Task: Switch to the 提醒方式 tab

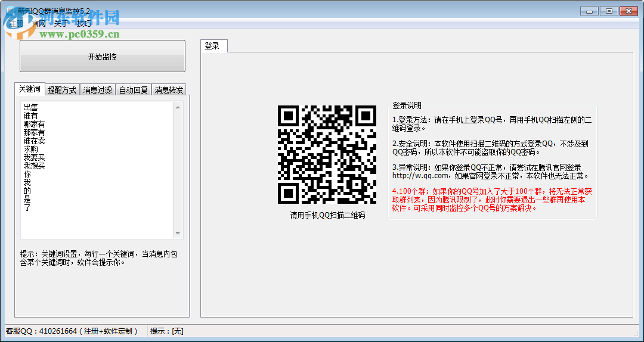Action: point(62,90)
